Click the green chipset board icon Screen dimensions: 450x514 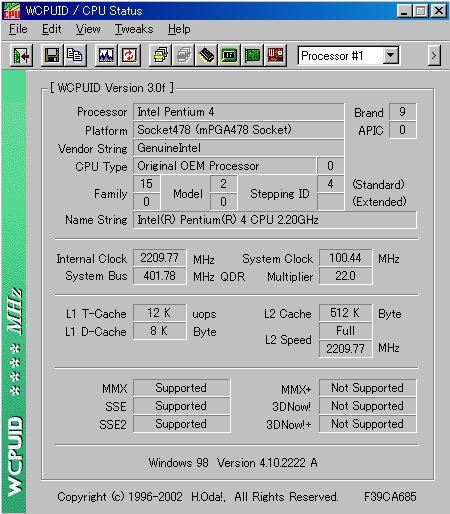click(229, 56)
